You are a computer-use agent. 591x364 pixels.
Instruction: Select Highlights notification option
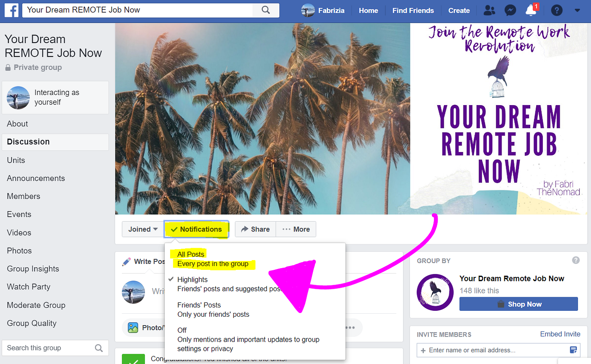click(255, 285)
